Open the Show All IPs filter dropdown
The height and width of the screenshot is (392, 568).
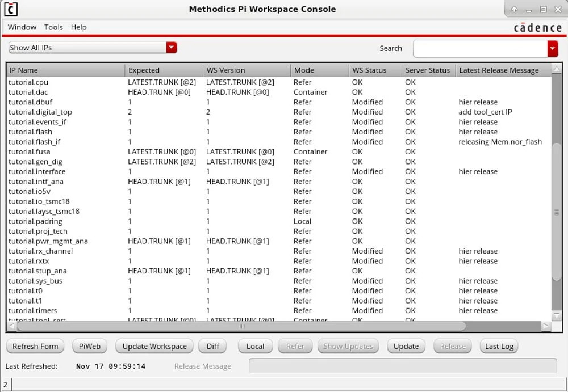[x=171, y=48]
